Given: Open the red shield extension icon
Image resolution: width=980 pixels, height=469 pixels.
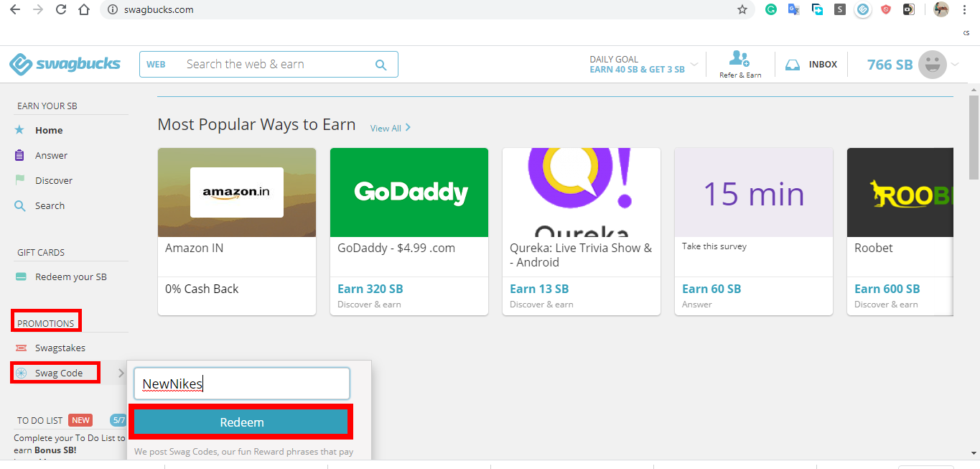Looking at the screenshot, I should 886,9.
